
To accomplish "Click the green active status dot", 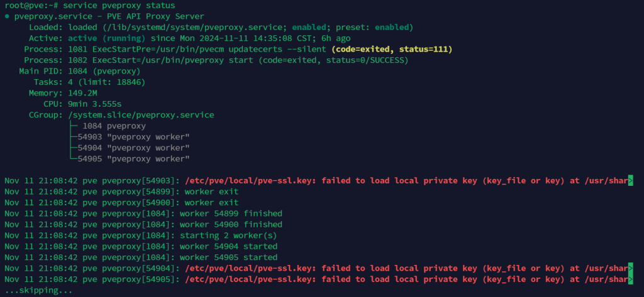I will [7, 17].
